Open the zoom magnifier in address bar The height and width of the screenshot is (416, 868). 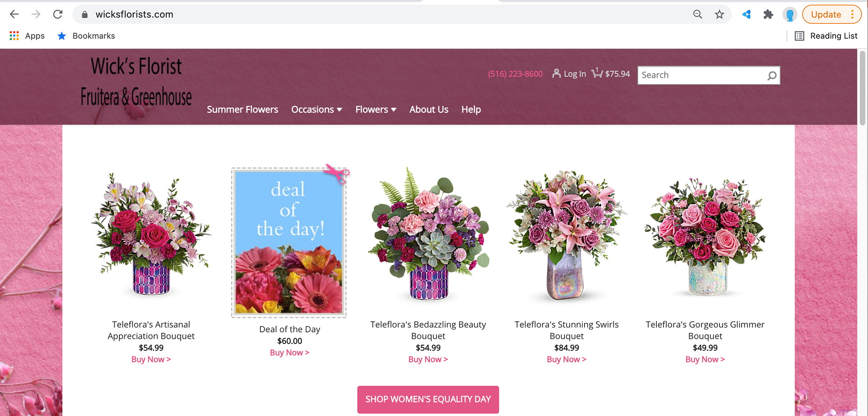tap(698, 14)
